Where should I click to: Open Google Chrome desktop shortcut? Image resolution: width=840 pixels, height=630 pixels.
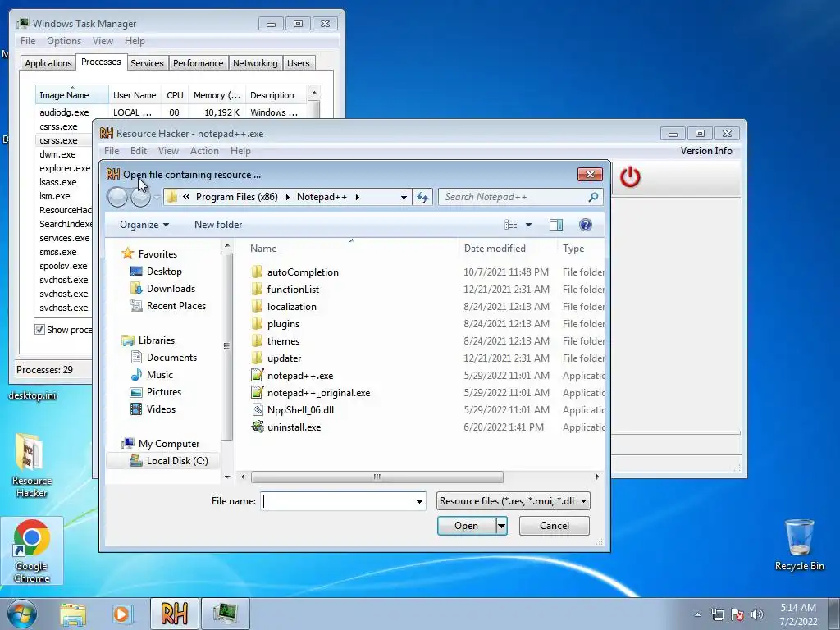tap(32, 550)
